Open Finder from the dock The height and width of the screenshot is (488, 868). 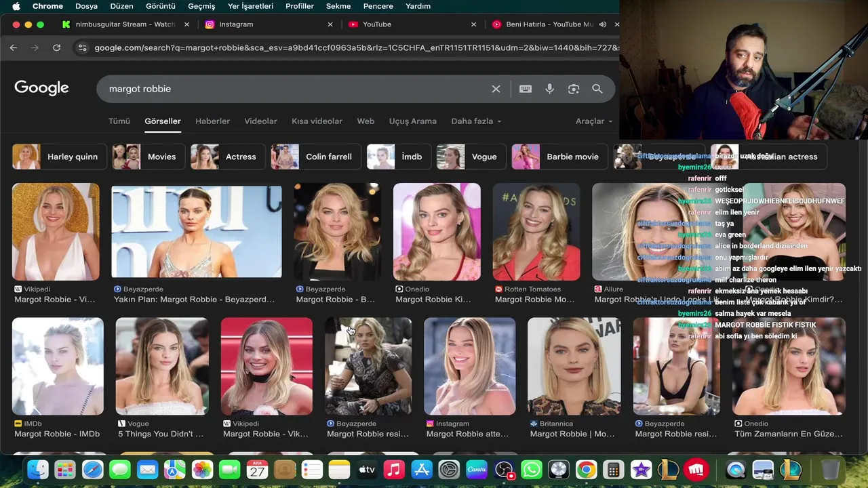(38, 469)
